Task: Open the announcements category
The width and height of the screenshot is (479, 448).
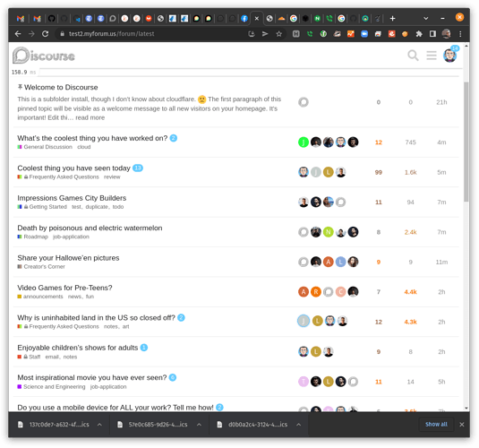Action: [x=40, y=297]
